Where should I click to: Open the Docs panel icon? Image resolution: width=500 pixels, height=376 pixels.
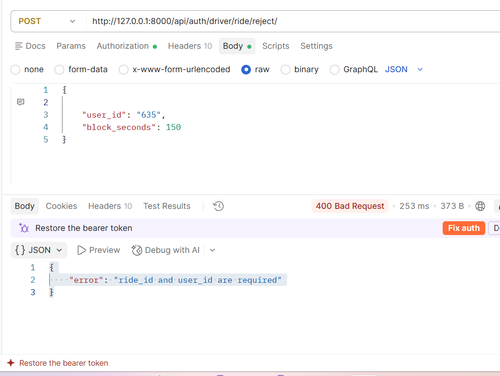19,46
